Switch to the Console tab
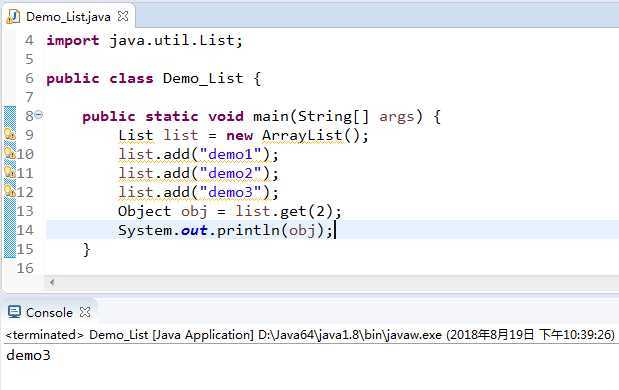Image resolution: width=619 pixels, height=390 pixels. pyautogui.click(x=49, y=312)
